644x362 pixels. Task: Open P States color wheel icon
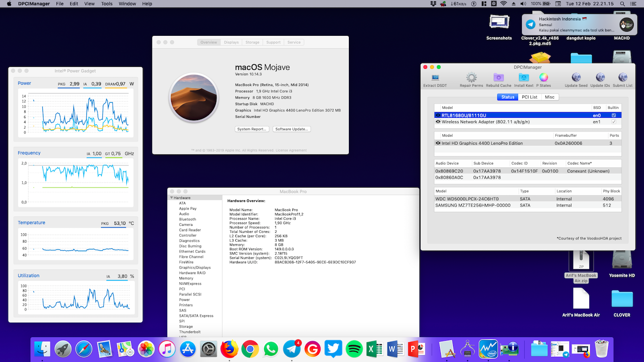544,78
